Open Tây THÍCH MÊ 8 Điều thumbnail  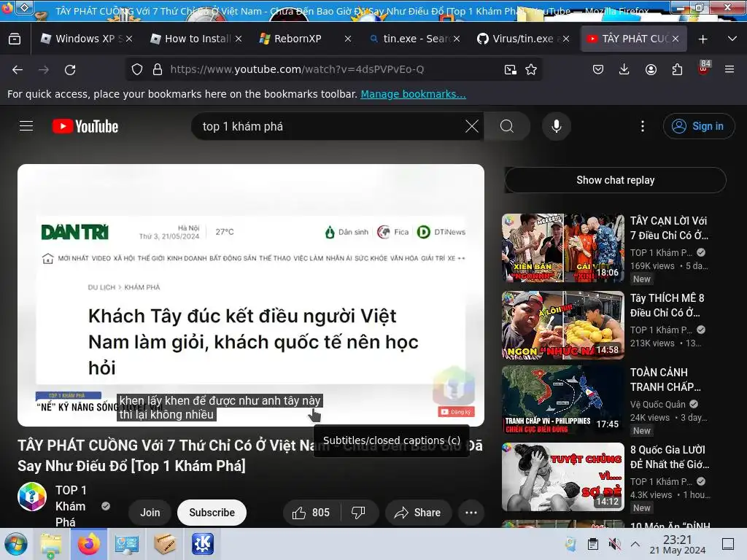pos(563,325)
